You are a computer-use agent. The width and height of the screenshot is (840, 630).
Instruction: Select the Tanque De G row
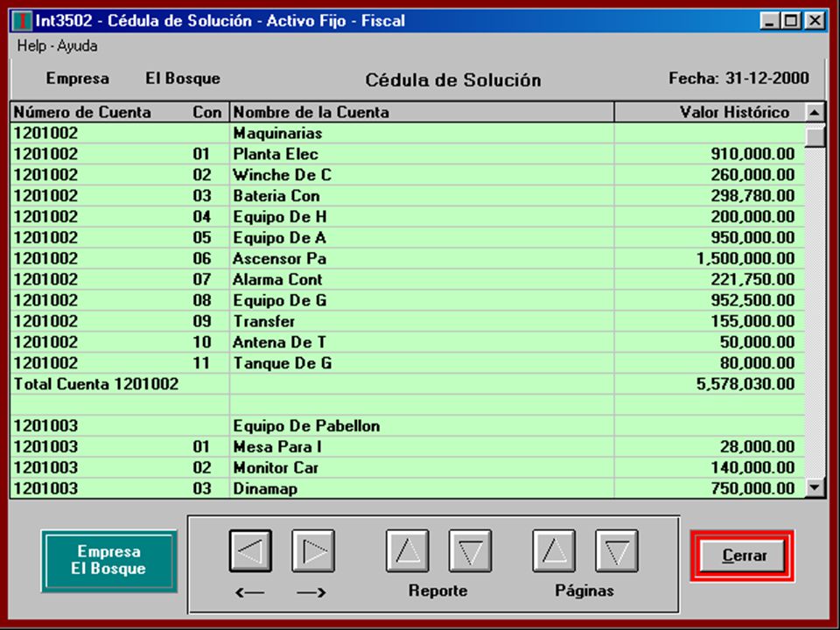coord(408,362)
